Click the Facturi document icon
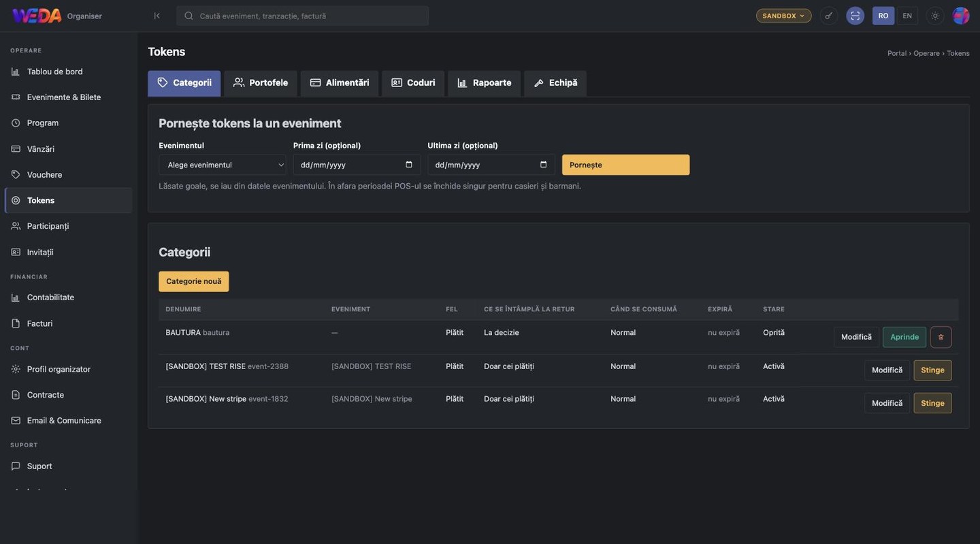 coord(16,323)
